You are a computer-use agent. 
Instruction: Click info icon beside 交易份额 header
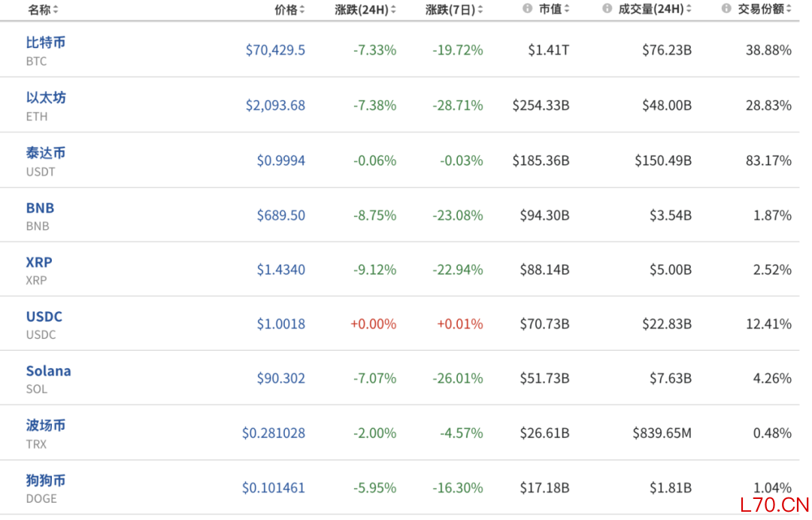click(726, 8)
